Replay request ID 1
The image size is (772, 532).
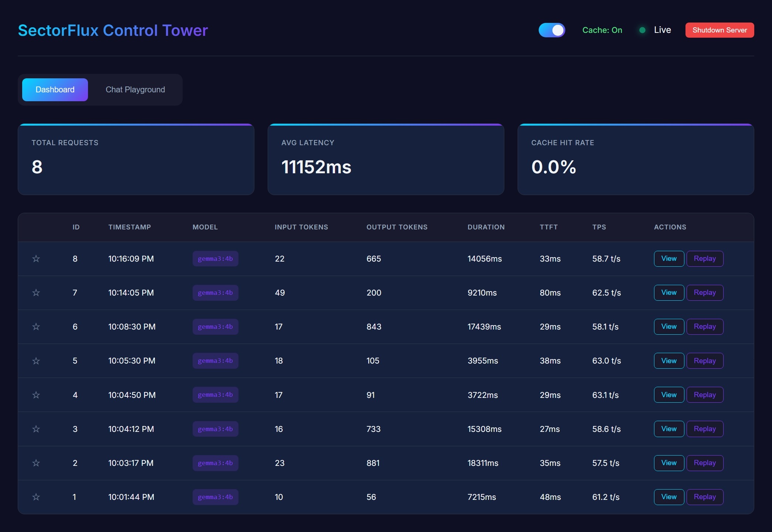(x=705, y=497)
